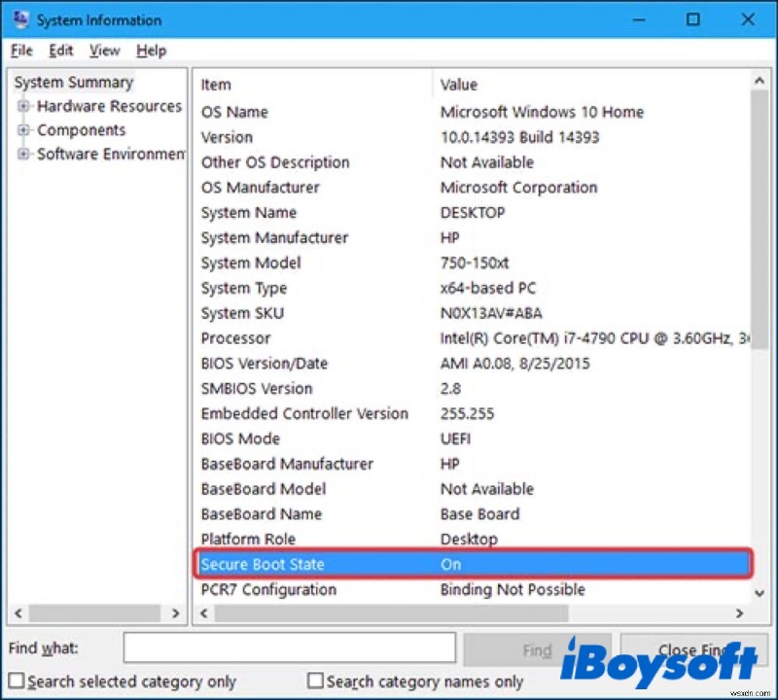
Task: Select System Summary in the tree
Action: [x=74, y=83]
